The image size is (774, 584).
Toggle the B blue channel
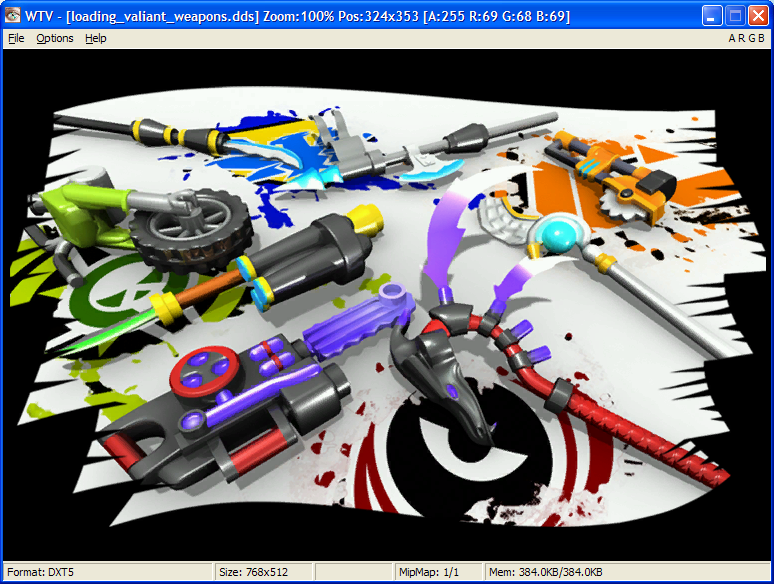tap(761, 38)
